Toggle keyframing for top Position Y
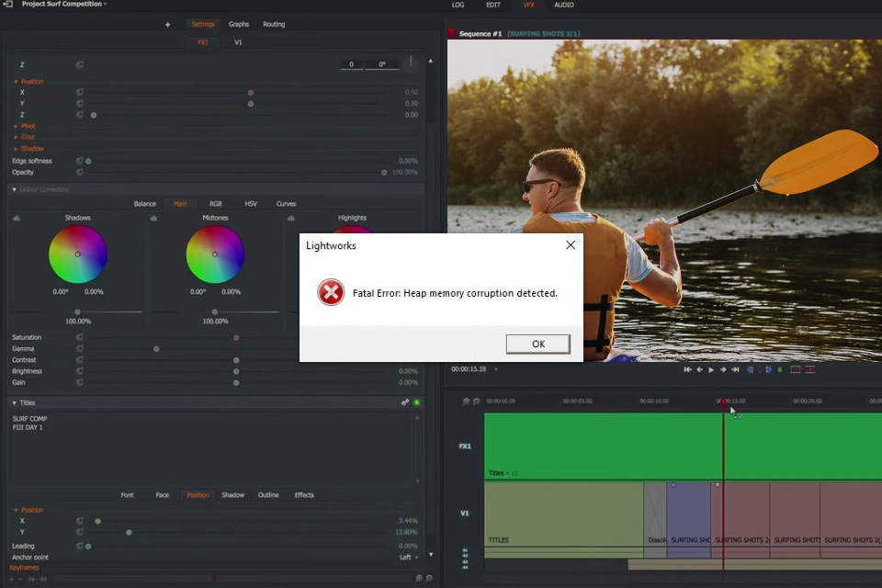Screen dimensions: 882x588 pyautogui.click(x=79, y=103)
